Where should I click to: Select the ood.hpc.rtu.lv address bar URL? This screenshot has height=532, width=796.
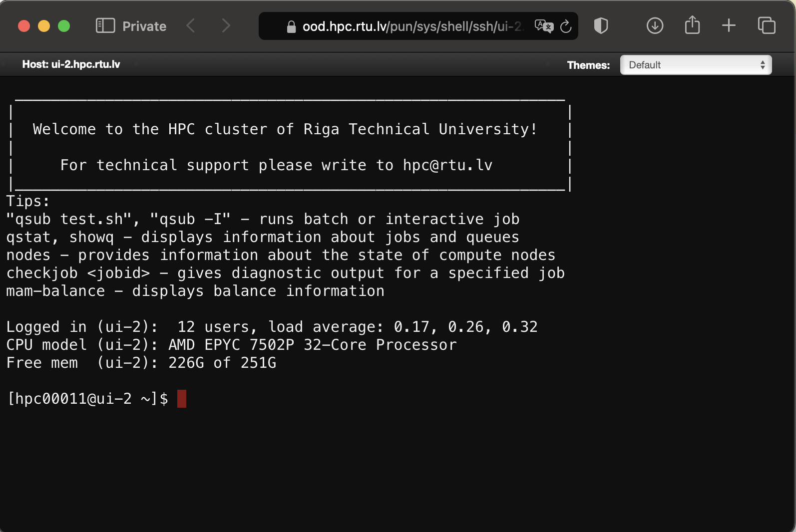point(412,26)
